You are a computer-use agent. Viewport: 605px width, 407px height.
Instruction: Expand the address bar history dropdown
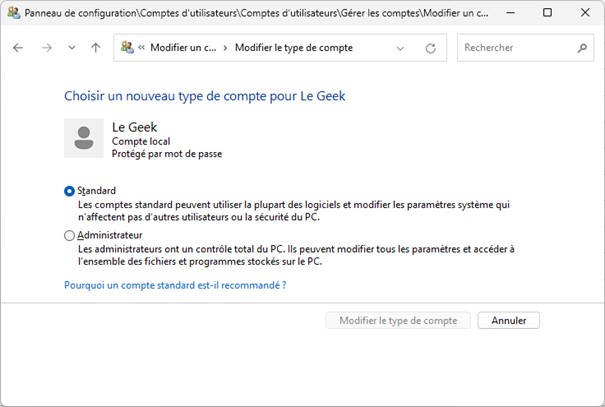tap(401, 48)
